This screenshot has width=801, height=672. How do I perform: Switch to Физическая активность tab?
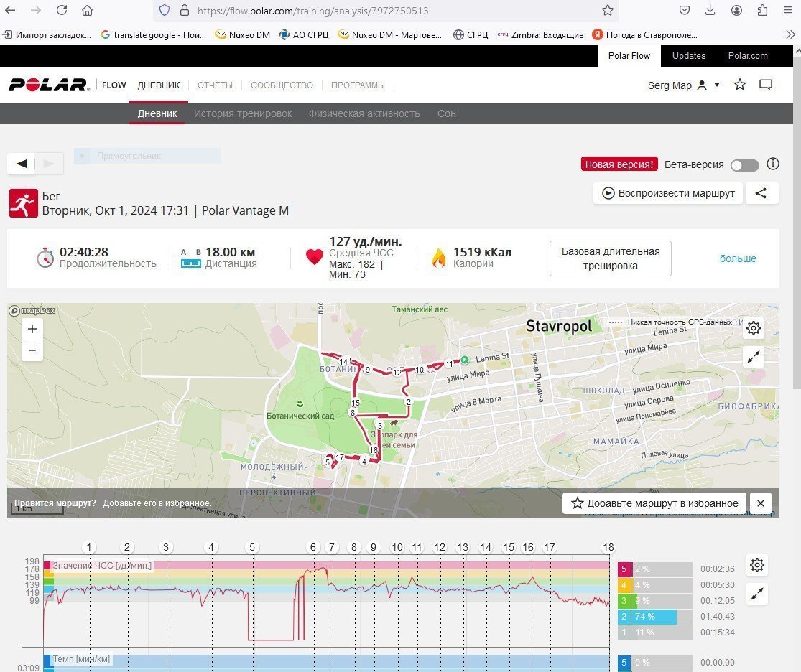(364, 113)
